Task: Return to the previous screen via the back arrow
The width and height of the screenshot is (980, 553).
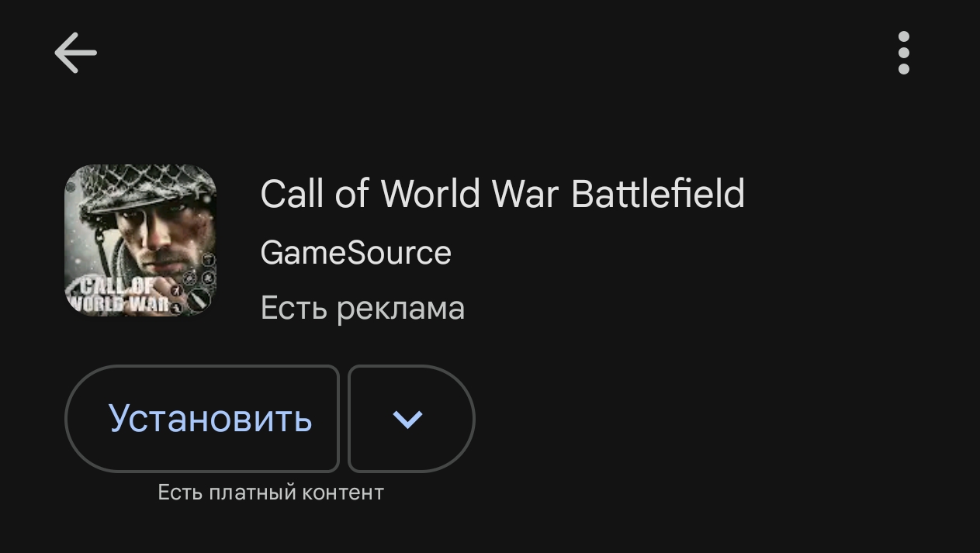Action: click(75, 53)
